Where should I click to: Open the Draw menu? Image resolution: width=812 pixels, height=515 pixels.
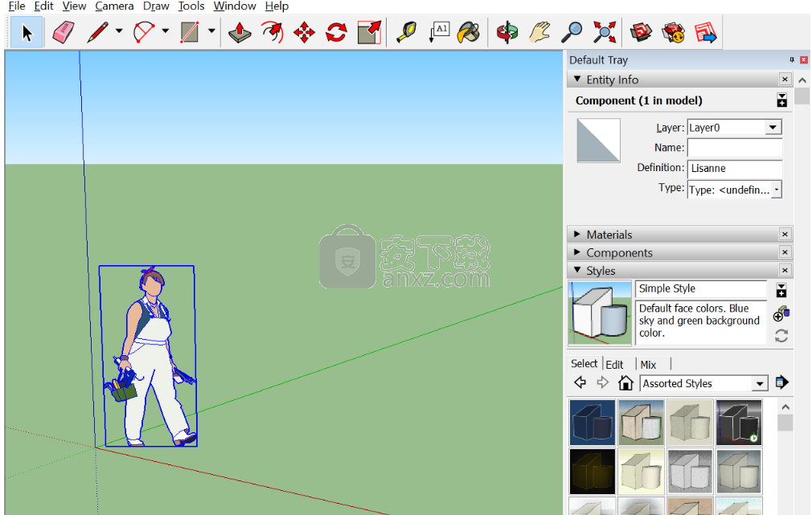(156, 6)
